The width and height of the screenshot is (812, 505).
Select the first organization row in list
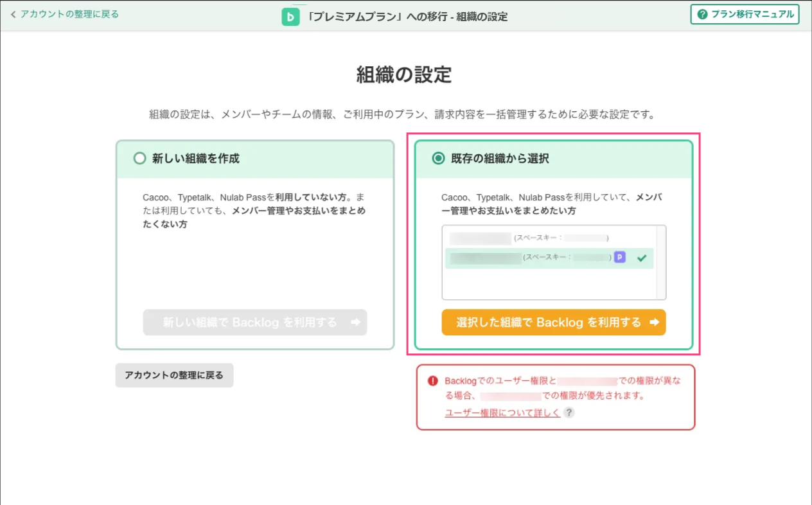pyautogui.click(x=549, y=238)
